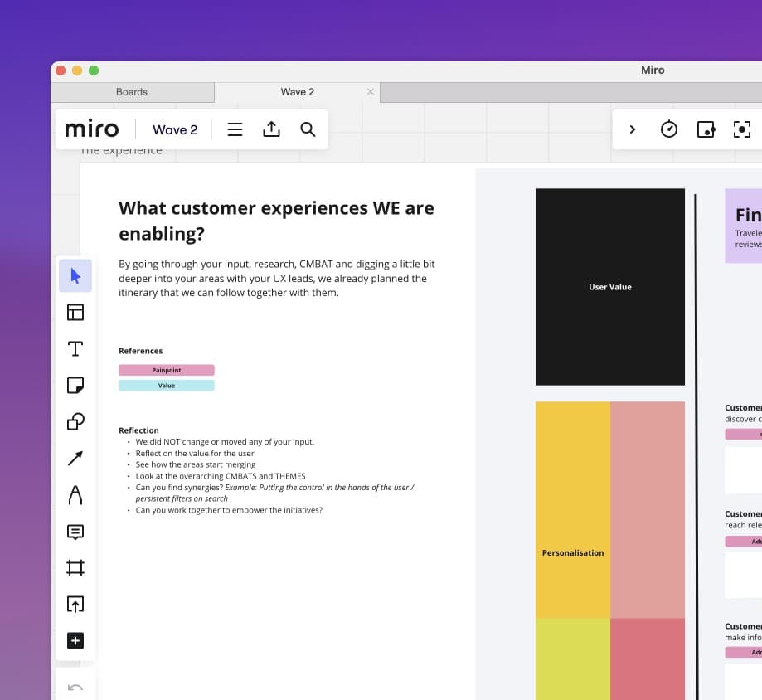
Task: Click 'Reflect on the value for the user'
Action: pyautogui.click(x=195, y=453)
